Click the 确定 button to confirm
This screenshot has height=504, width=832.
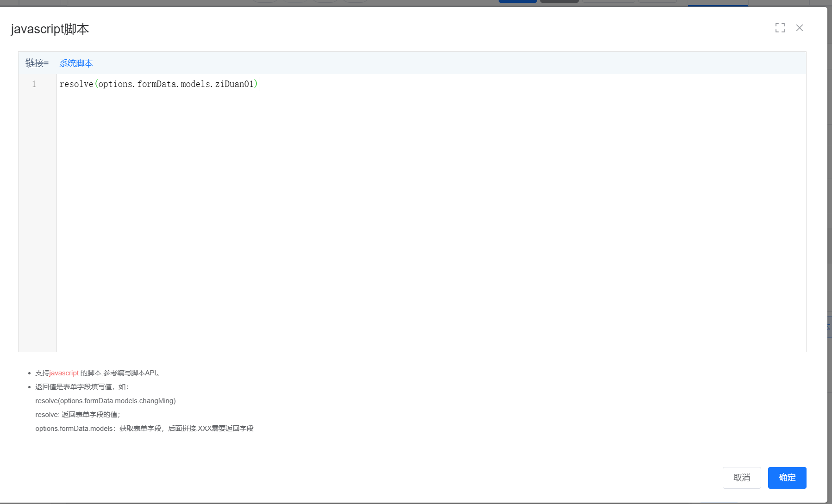(787, 478)
